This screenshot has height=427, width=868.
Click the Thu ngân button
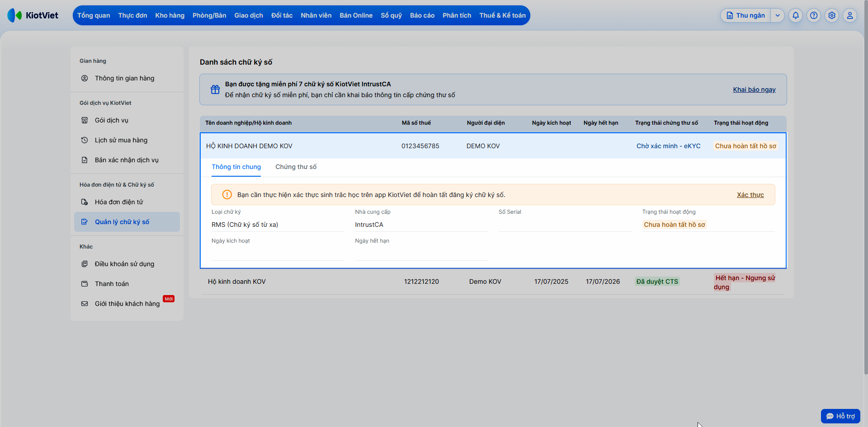[x=746, y=15]
